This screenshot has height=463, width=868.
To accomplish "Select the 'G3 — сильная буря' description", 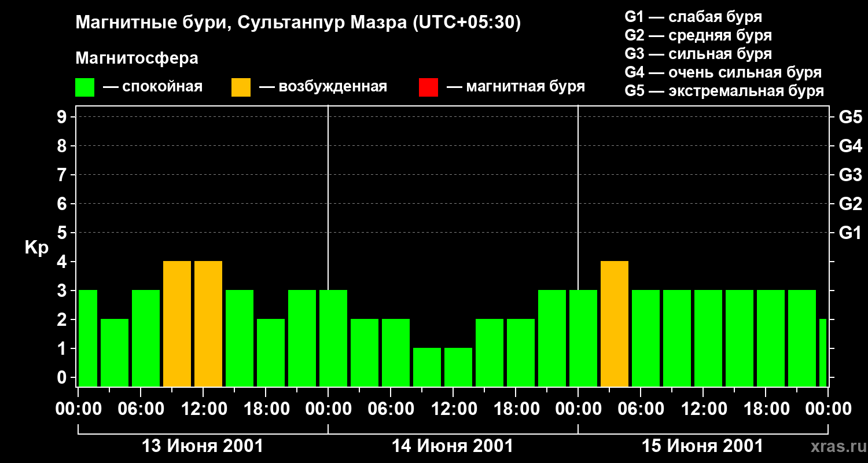I will click(698, 54).
